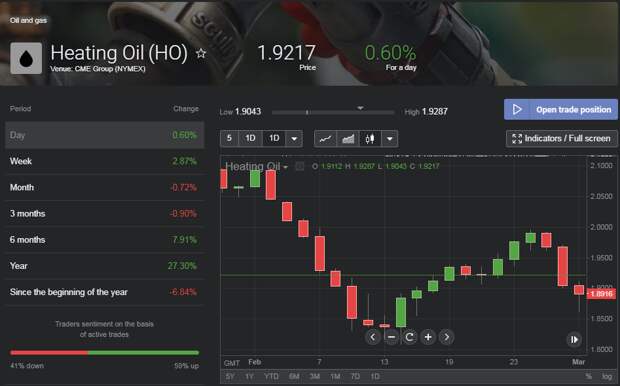The image size is (620, 386).
Task: Jump chart to latest bar
Action: [x=574, y=339]
